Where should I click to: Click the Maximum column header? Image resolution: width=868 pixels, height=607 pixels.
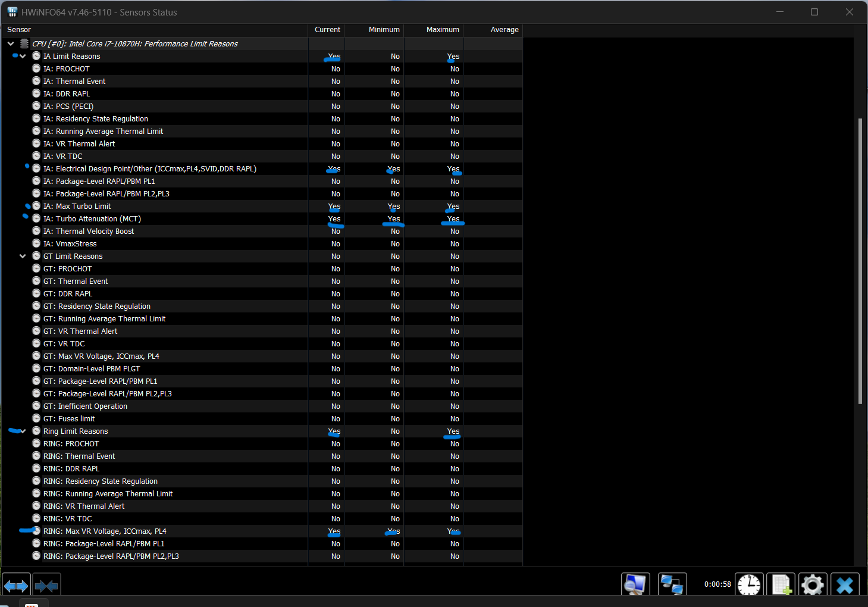(x=434, y=30)
